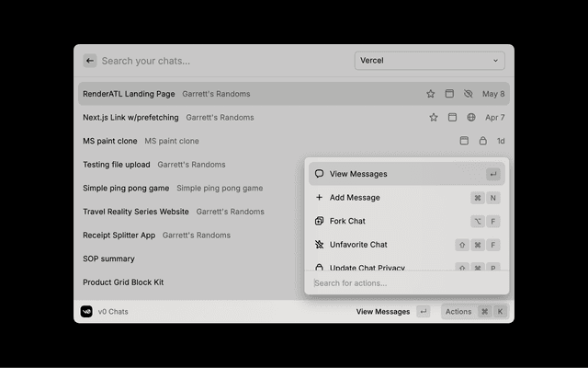Click the v0 logo in the bottom bar
Screen dimensions: 588x368
pyautogui.click(x=86, y=312)
